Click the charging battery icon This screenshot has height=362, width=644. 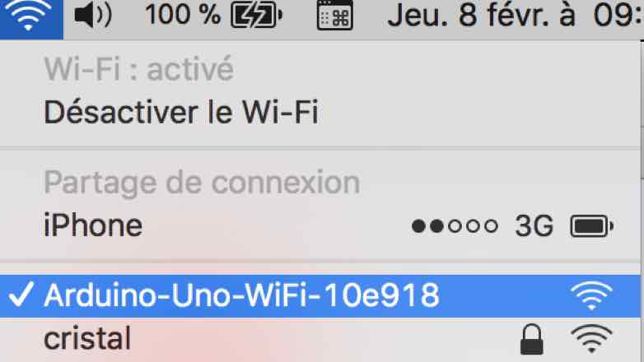point(256,15)
